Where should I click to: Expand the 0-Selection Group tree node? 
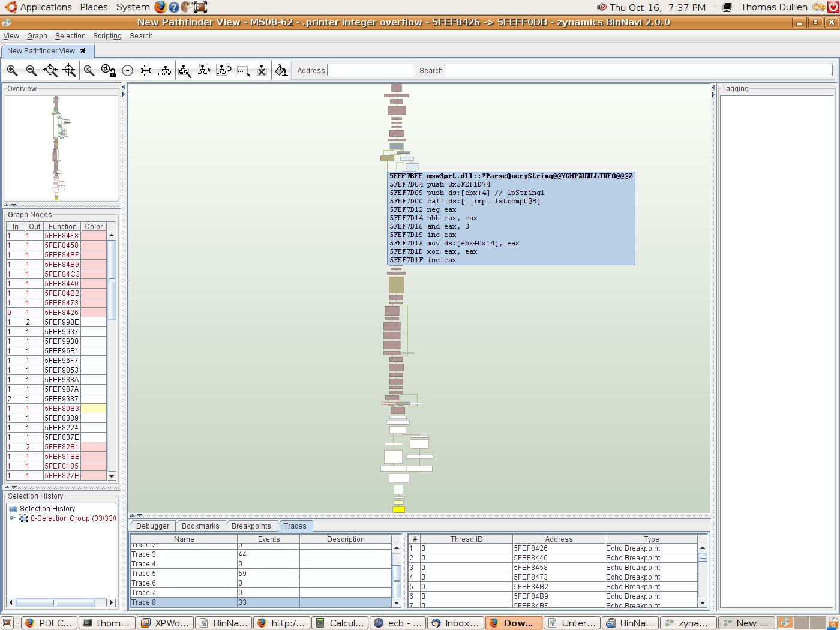coord(13,518)
